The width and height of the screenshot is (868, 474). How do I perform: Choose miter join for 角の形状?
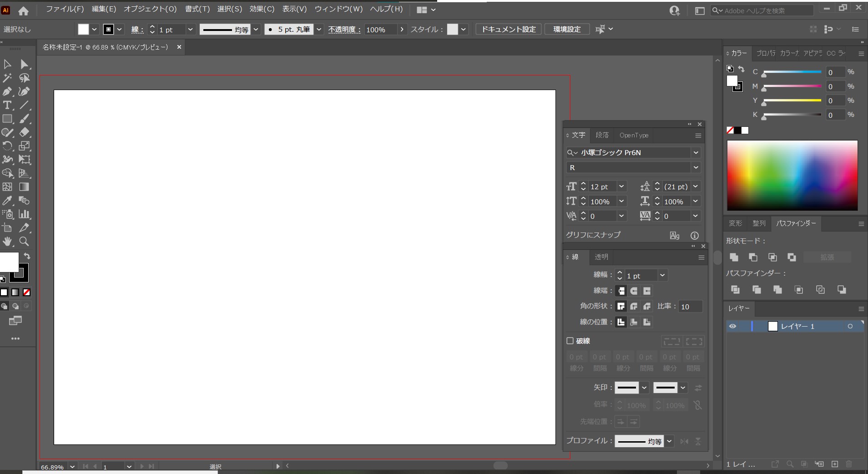[621, 306]
